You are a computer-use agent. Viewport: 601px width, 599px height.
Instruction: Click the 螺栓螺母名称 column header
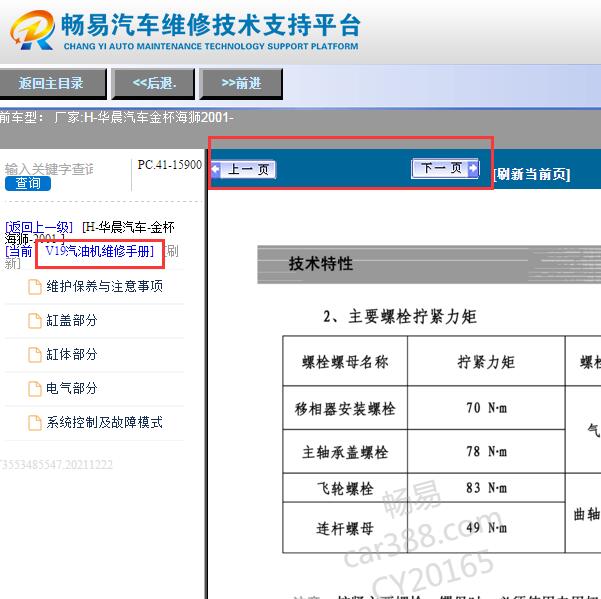pos(345,362)
